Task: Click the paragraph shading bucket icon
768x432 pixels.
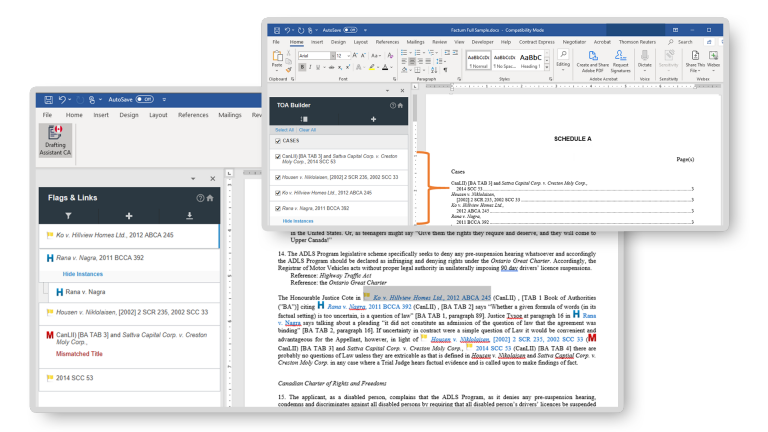Action: [x=405, y=70]
